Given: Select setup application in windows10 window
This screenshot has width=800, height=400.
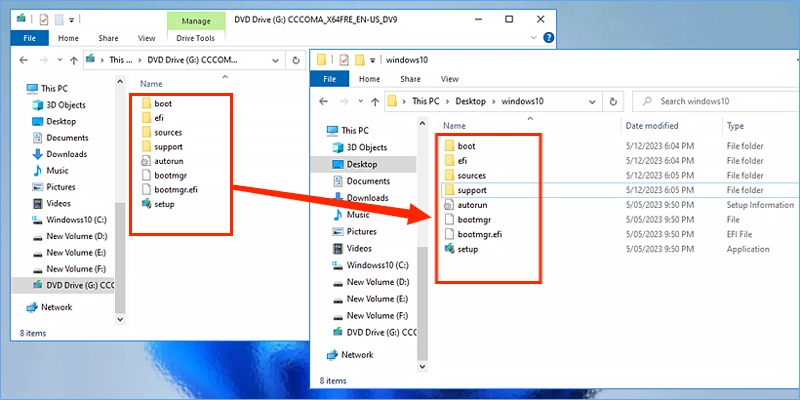Looking at the screenshot, I should [x=461, y=249].
